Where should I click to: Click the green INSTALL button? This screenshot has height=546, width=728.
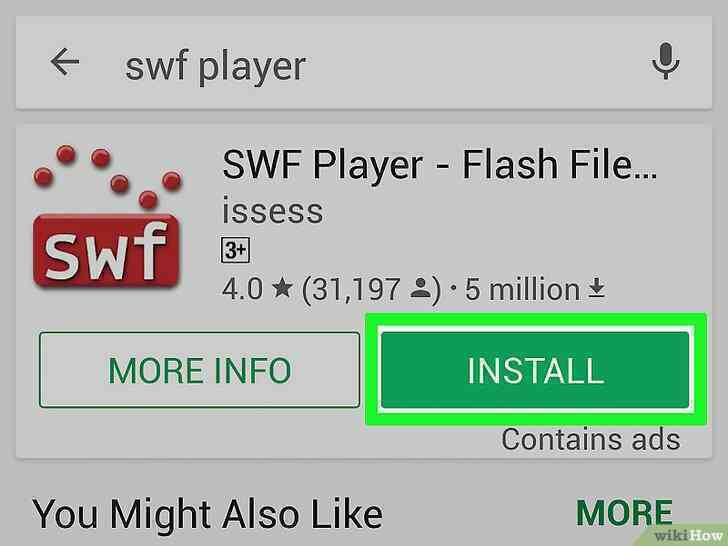pos(535,370)
